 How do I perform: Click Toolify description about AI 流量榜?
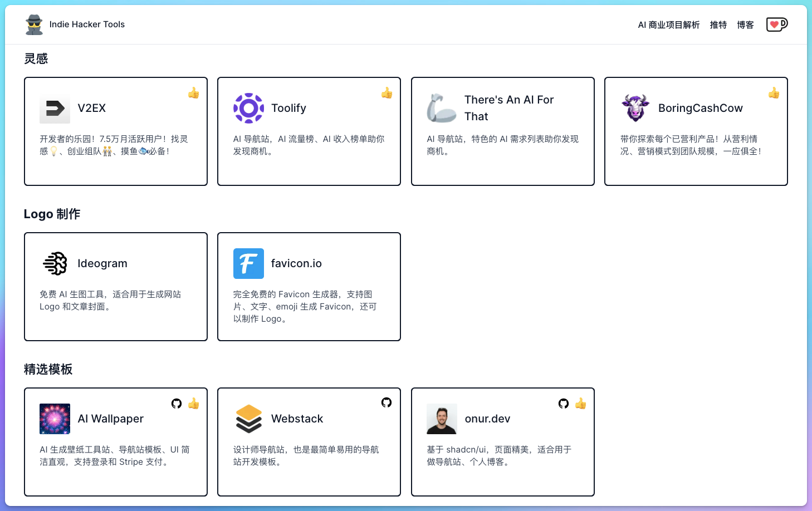pyautogui.click(x=309, y=145)
